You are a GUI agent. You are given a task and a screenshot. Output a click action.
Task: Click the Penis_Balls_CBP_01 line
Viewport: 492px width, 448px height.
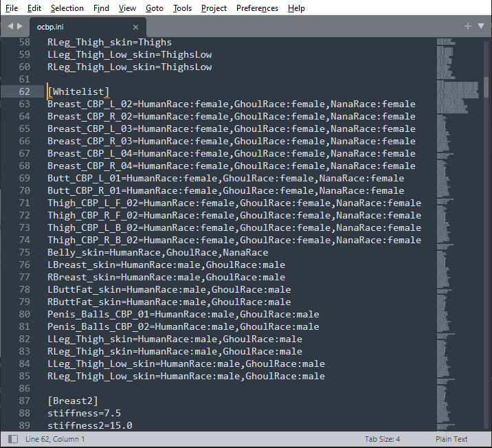[183, 314]
